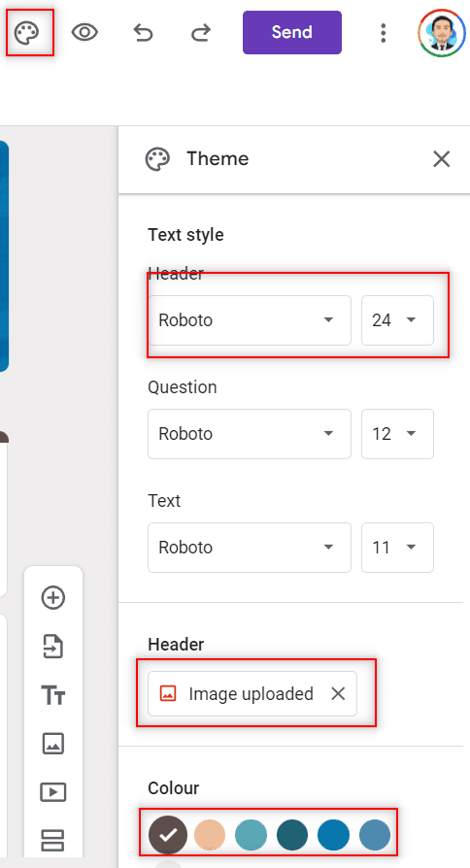
Task: Redo the last action
Action: point(201,33)
